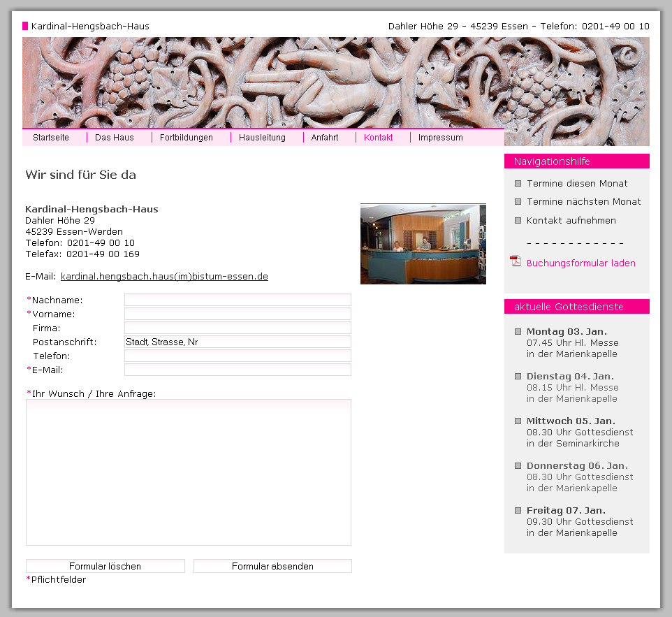Screen dimensions: 672x617
Task: Open the Kontakt aufnehmen sidebar link
Action: (x=571, y=221)
